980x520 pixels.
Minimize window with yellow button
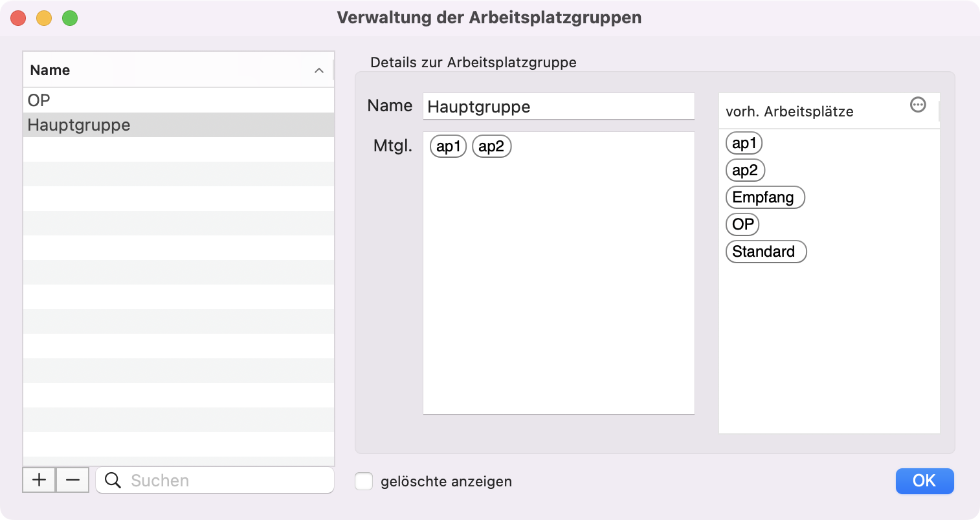[x=44, y=18]
